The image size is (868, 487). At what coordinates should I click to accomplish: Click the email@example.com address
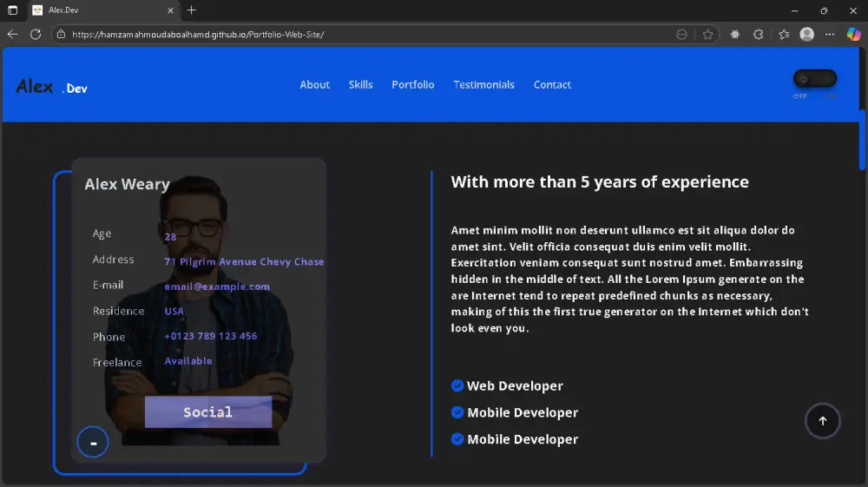coord(217,286)
